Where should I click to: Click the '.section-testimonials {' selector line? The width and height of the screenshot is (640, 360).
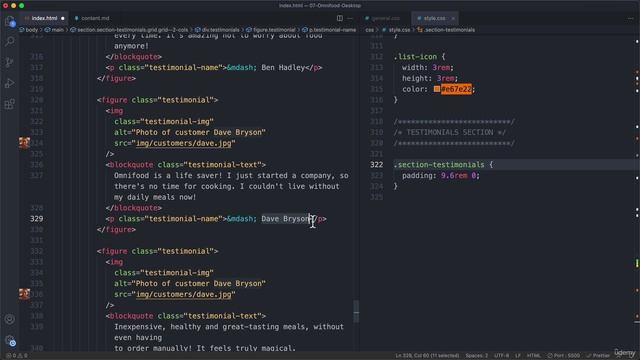[443, 165]
